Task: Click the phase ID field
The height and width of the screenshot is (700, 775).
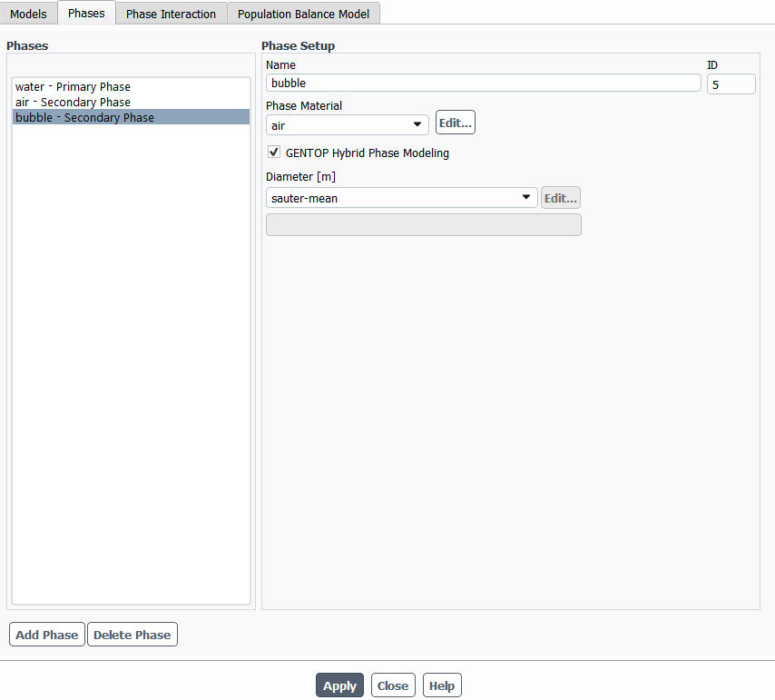Action: click(731, 84)
